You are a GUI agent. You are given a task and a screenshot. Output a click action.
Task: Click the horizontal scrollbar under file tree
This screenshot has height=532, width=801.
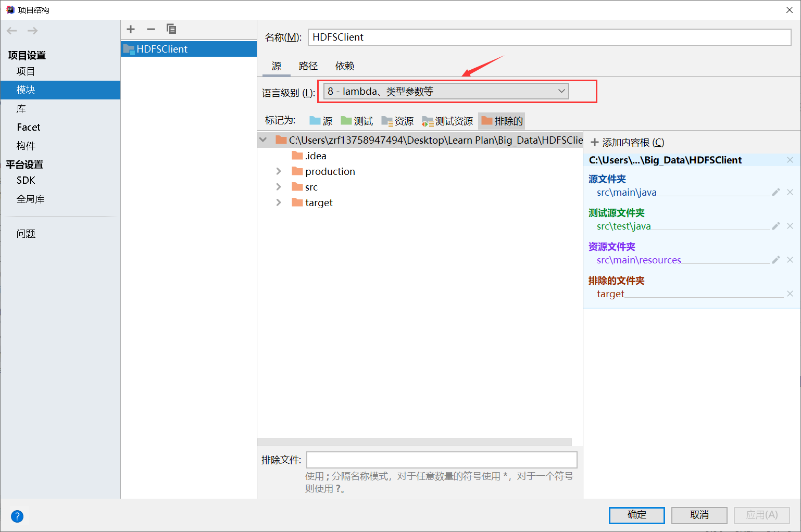[x=415, y=442]
